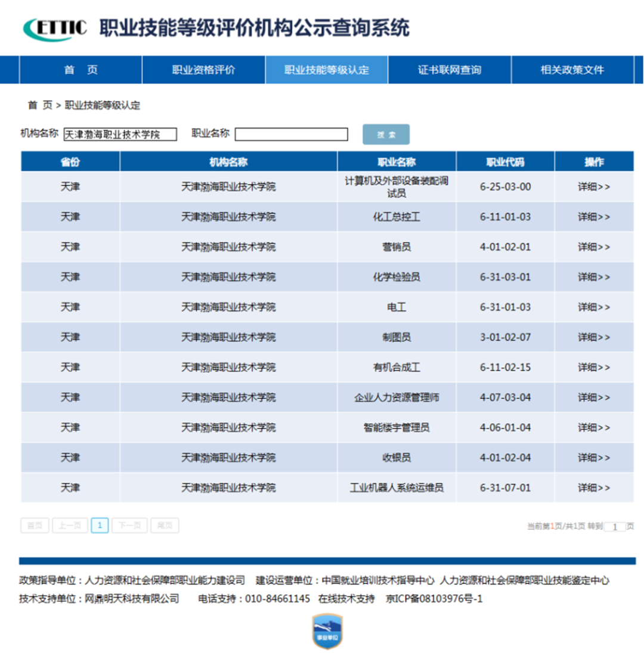Go to the 相关政策文件 tab

pos(572,70)
